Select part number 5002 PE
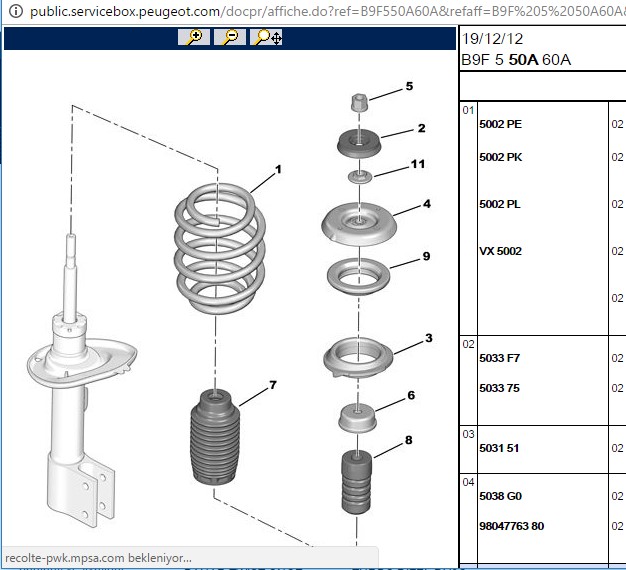The width and height of the screenshot is (626, 570). 501,124
